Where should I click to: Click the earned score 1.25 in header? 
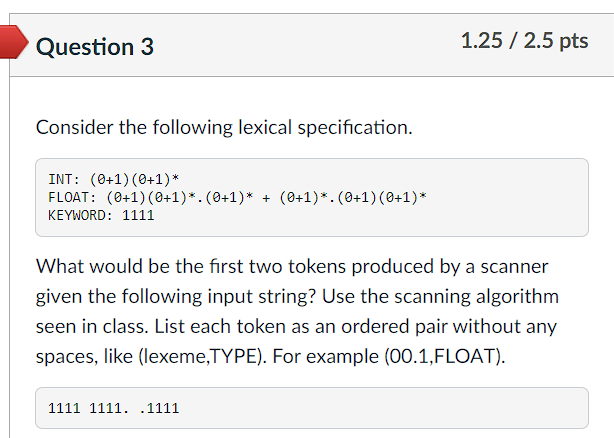[x=482, y=41]
